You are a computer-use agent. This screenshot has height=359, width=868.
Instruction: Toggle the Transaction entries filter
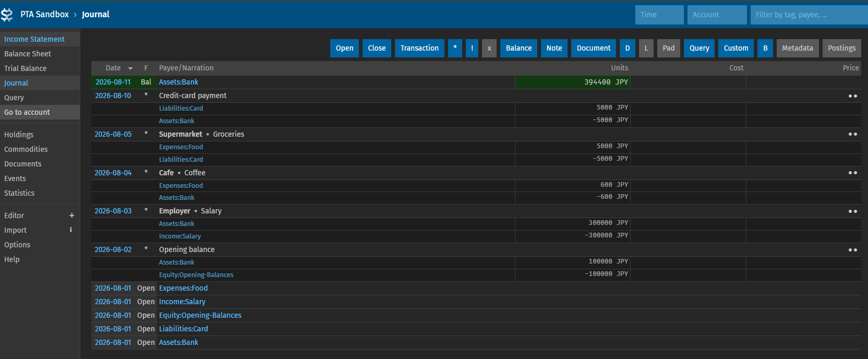(x=419, y=48)
